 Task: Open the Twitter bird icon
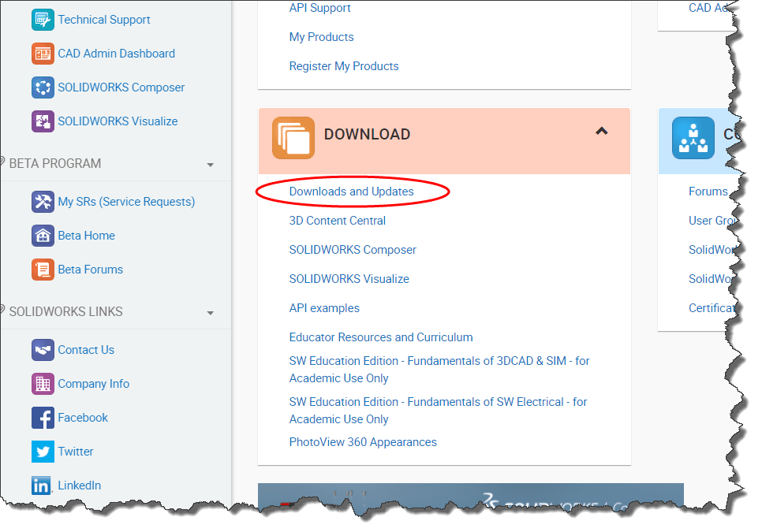43,452
